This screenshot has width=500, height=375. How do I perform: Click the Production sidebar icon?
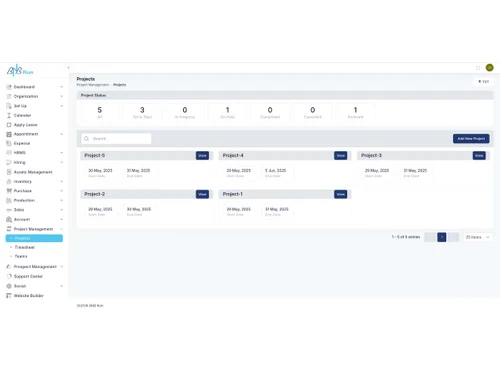pyautogui.click(x=9, y=200)
